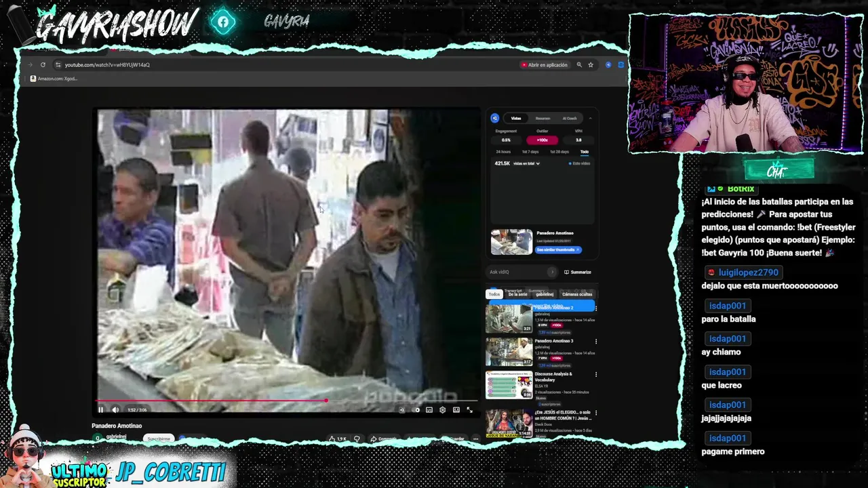The image size is (868, 488).
Task: Dislike the video with thumbs down
Action: tap(357, 439)
